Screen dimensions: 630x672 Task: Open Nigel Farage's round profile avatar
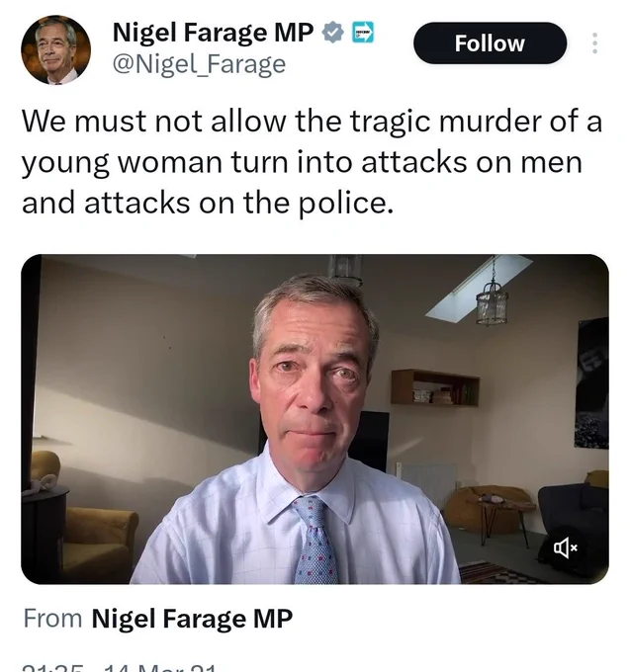(x=55, y=49)
